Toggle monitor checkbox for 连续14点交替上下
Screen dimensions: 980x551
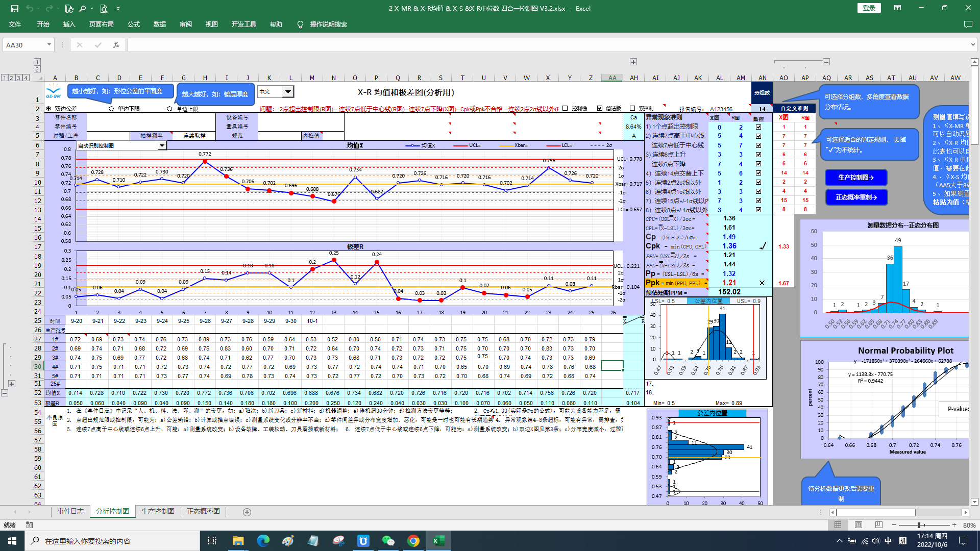pyautogui.click(x=758, y=173)
